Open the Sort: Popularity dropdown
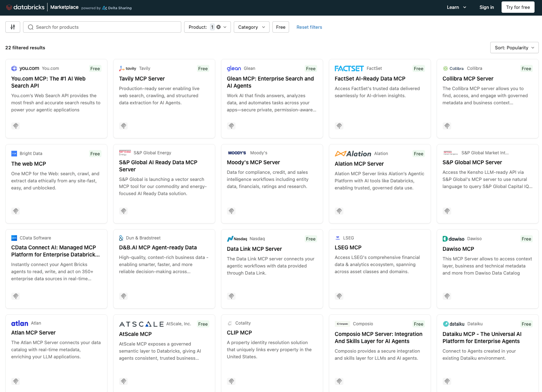Image resolution: width=542 pixels, height=392 pixels. click(514, 48)
